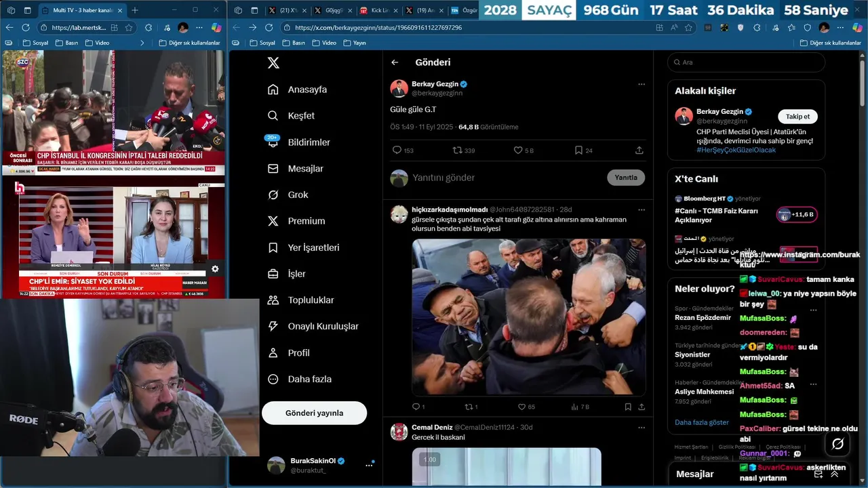Play the Cemal Deniz reply video
This screenshot has height=488, width=868.
point(507,466)
